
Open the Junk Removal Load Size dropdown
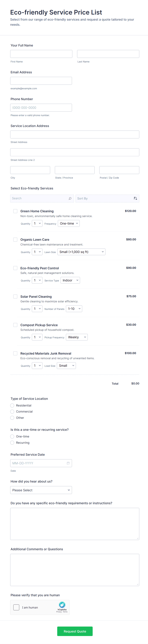pos(66,366)
